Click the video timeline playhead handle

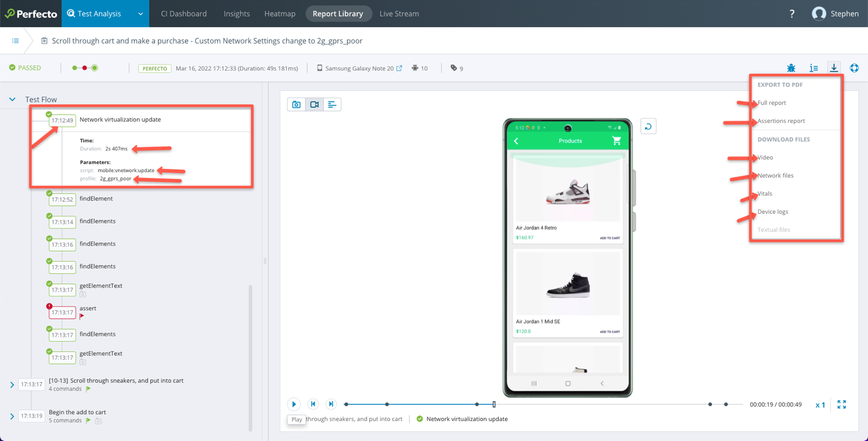click(x=494, y=404)
